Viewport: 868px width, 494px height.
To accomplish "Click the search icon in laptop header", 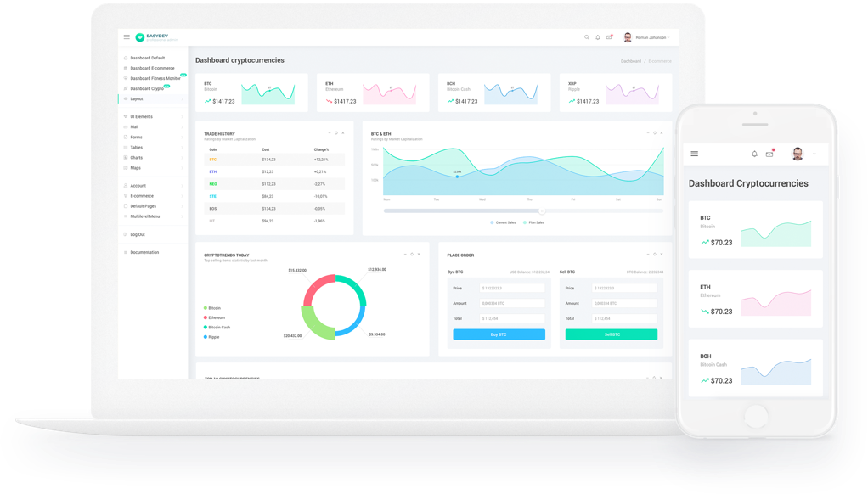I will pyautogui.click(x=587, y=37).
